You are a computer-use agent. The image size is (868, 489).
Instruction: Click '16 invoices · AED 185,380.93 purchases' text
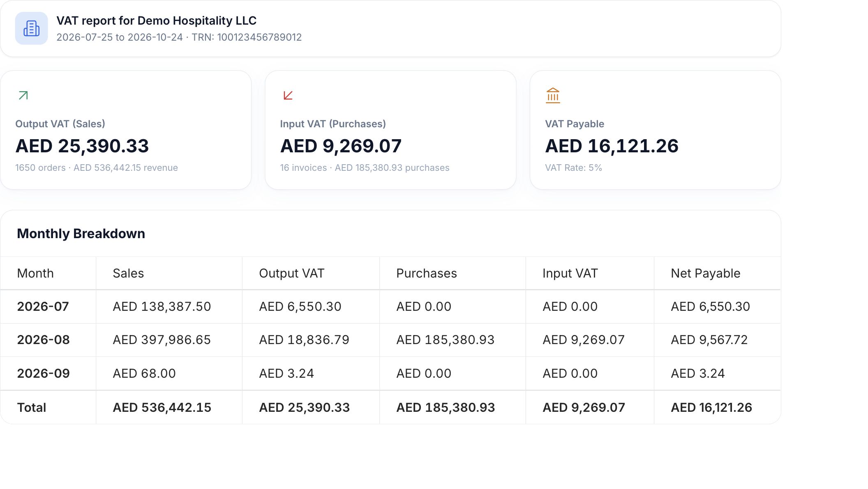(365, 168)
